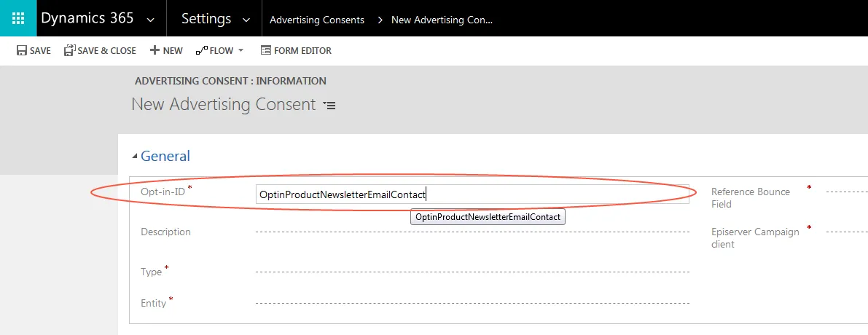Select New Advertising Con... breadcrumb

442,20
